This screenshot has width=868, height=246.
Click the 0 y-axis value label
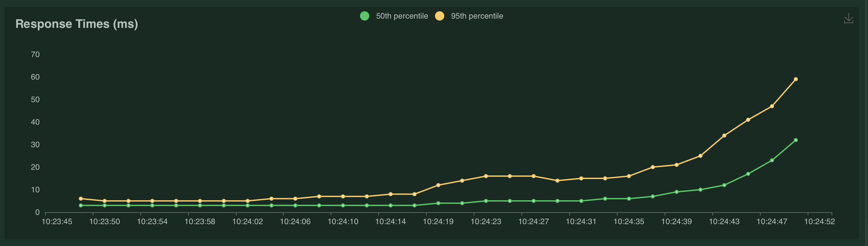point(37,212)
